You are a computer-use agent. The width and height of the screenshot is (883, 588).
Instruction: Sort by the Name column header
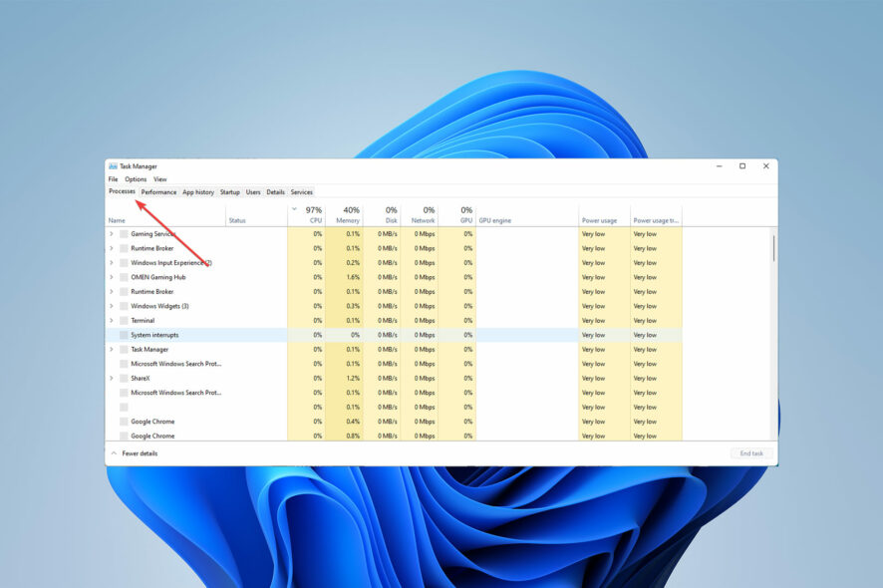click(x=166, y=215)
